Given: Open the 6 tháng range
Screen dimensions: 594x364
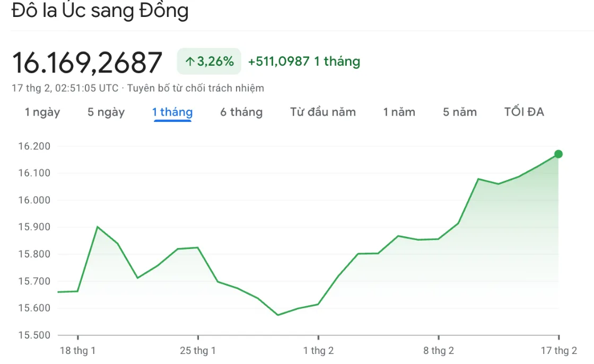Looking at the screenshot, I should 241,112.
